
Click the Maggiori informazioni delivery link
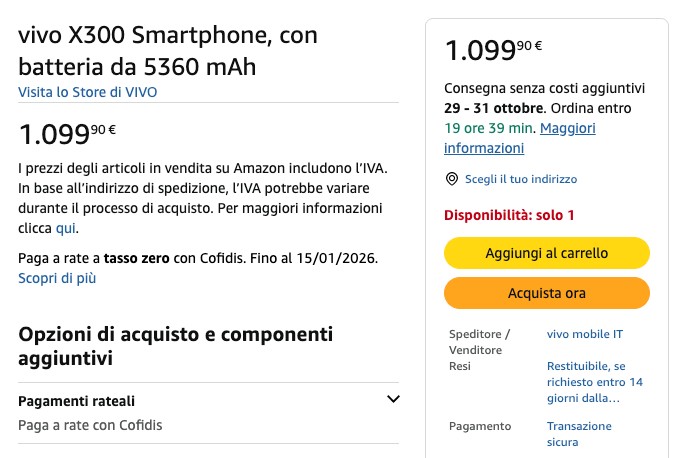pos(520,138)
